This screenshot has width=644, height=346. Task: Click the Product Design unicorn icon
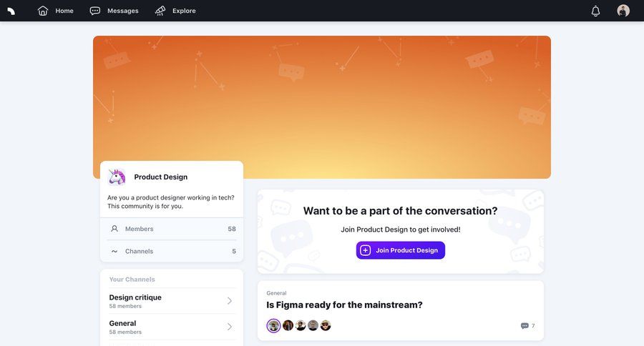pos(117,177)
